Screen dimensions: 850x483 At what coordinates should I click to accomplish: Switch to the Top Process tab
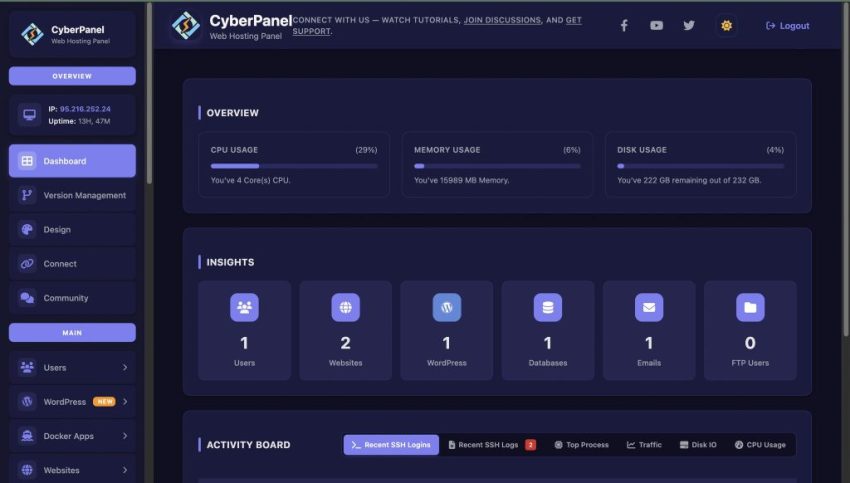pyautogui.click(x=581, y=445)
